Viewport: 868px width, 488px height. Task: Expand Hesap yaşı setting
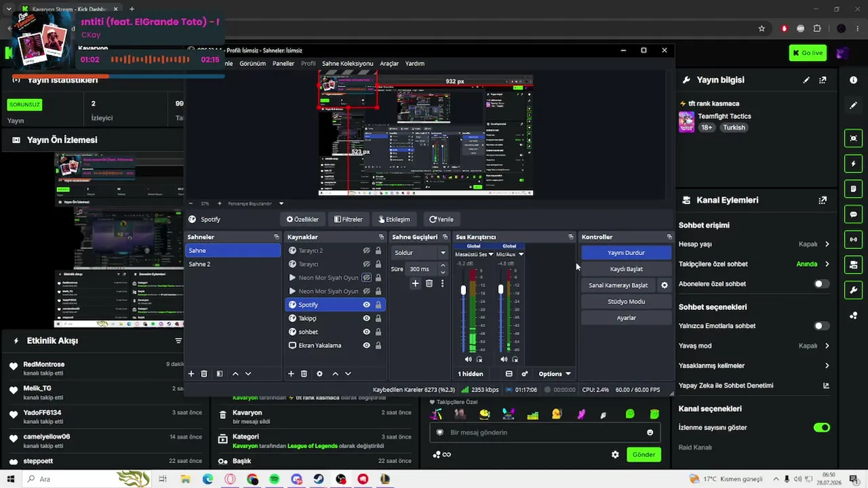click(827, 244)
